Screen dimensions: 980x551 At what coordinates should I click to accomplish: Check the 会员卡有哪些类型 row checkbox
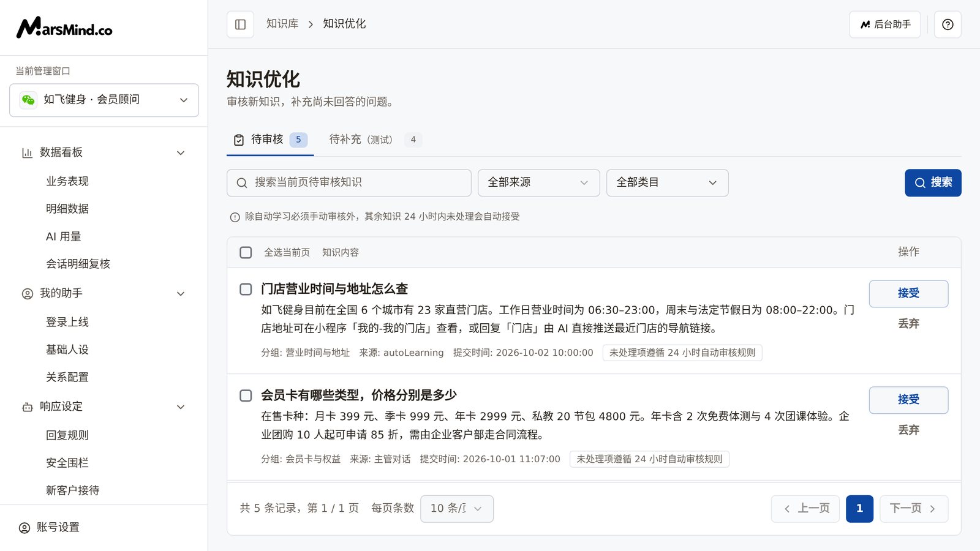coord(246,395)
